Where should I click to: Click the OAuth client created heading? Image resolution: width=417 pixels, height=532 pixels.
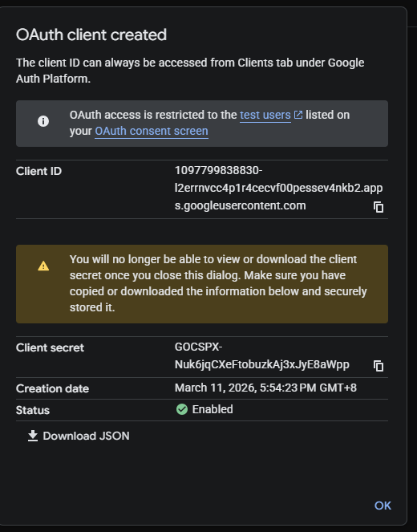coord(91,35)
